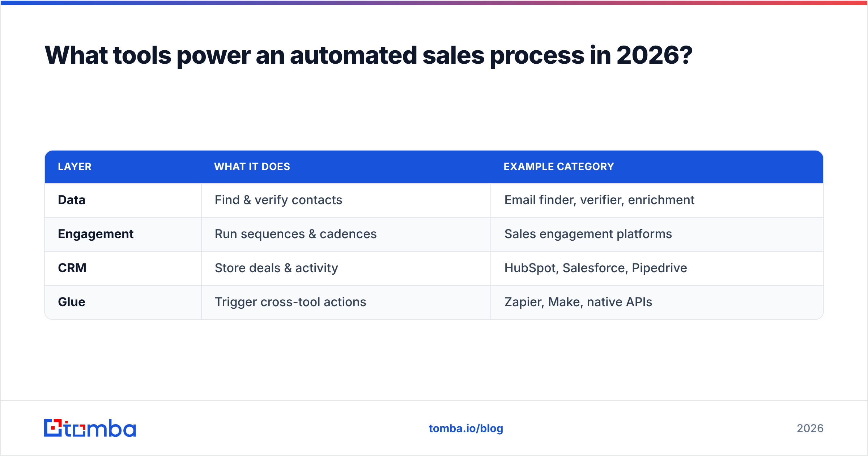Click the LAYER column header

pos(123,167)
